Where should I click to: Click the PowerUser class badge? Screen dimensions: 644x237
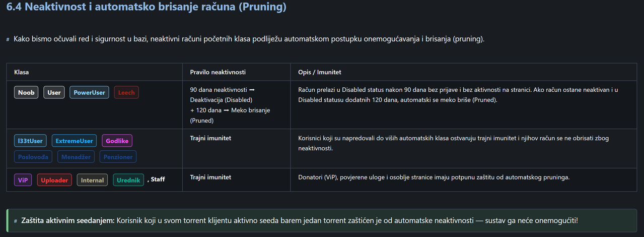(89, 92)
